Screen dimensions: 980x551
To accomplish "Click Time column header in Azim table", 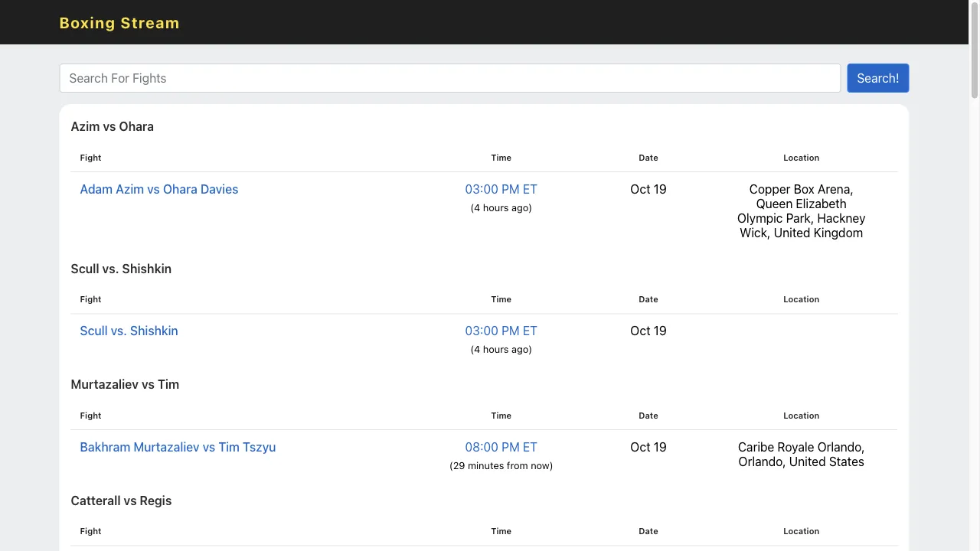I will pyautogui.click(x=501, y=158).
